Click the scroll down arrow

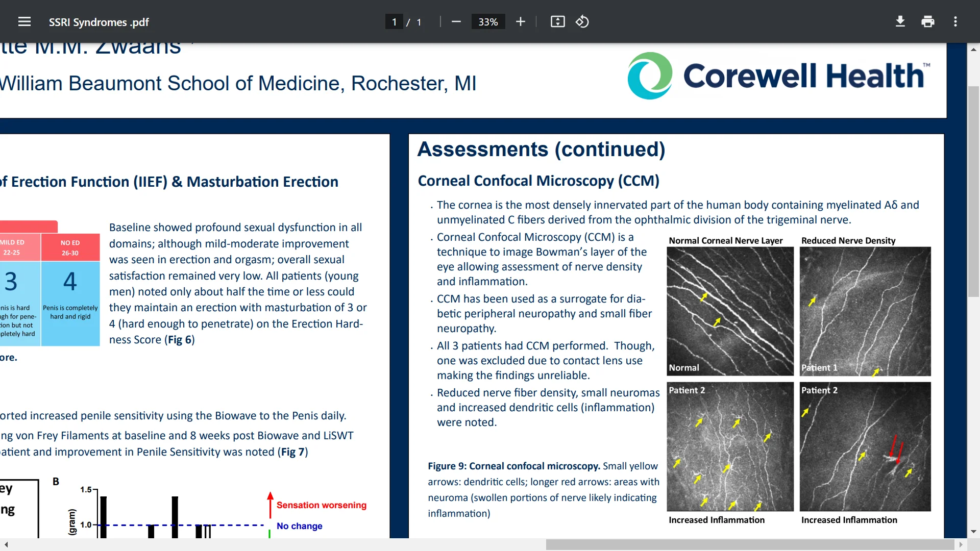click(973, 532)
